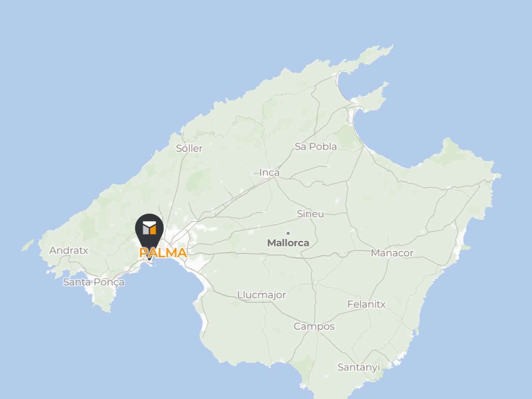532x399 pixels.
Task: Click the Santanyí town label
Action: [359, 367]
